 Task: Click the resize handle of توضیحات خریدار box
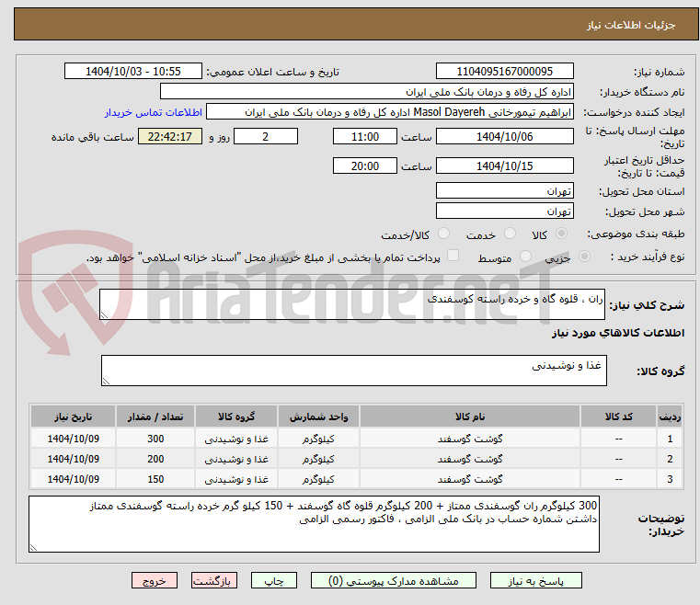point(33,547)
